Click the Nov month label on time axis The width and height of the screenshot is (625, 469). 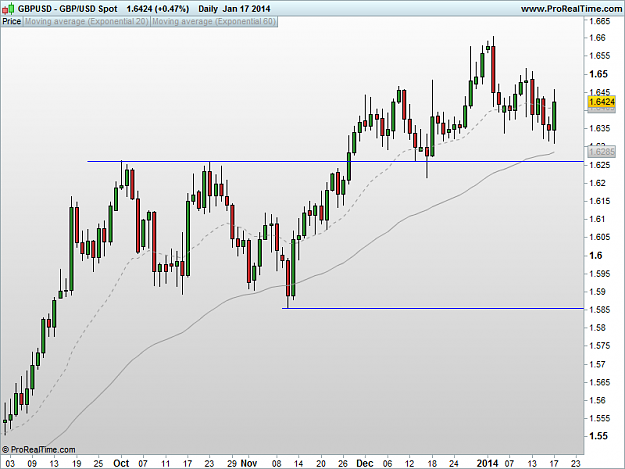249,463
